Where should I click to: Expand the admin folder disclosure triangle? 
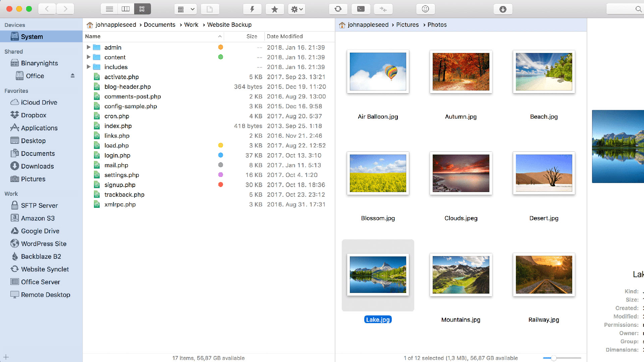[x=89, y=47]
